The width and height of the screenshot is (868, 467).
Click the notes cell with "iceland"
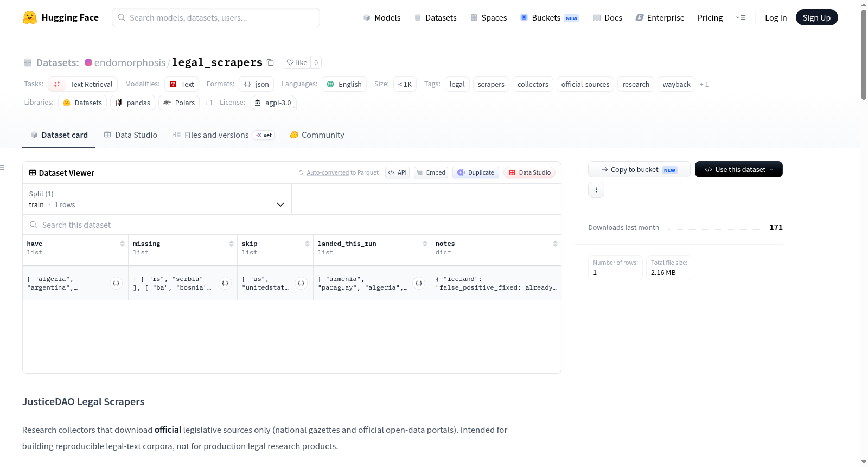pyautogui.click(x=496, y=283)
